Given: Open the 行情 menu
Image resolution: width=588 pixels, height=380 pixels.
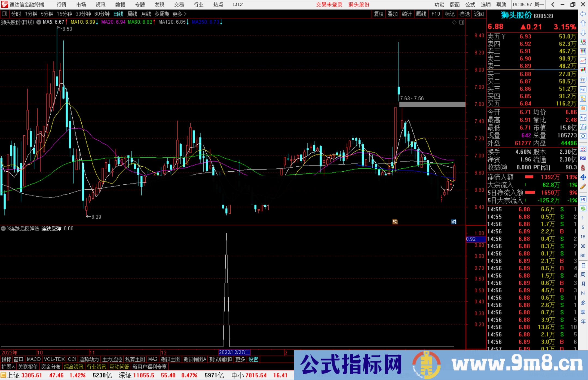Looking at the screenshot, I should (x=62, y=5).
